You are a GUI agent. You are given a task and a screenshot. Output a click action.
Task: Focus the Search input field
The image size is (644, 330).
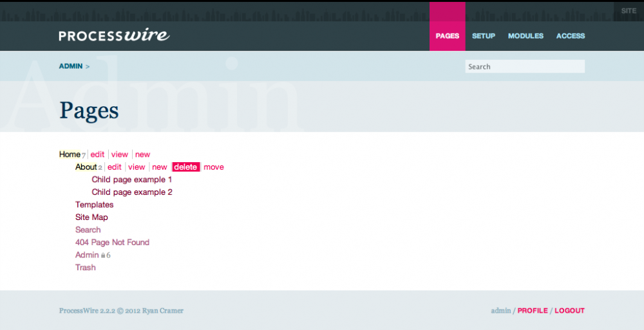coord(524,66)
